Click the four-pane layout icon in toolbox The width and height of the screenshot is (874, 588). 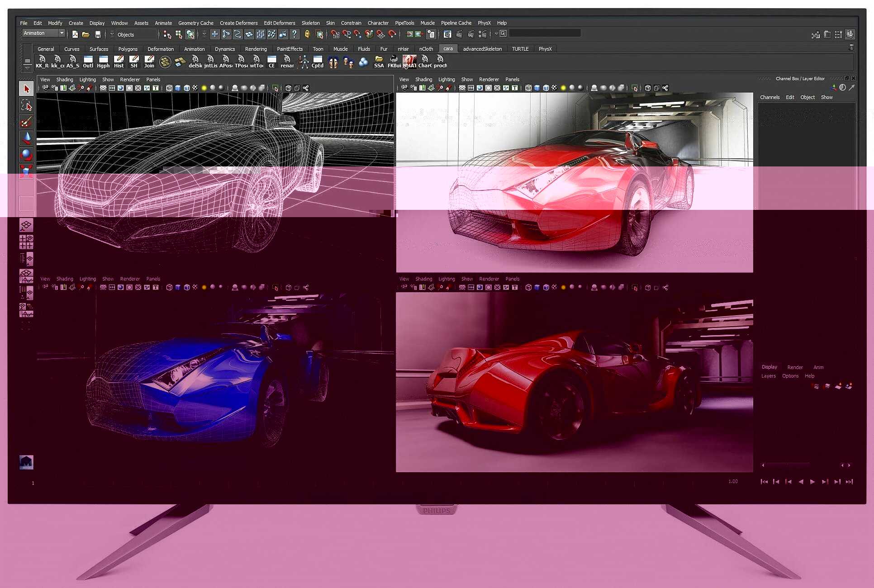[26, 242]
